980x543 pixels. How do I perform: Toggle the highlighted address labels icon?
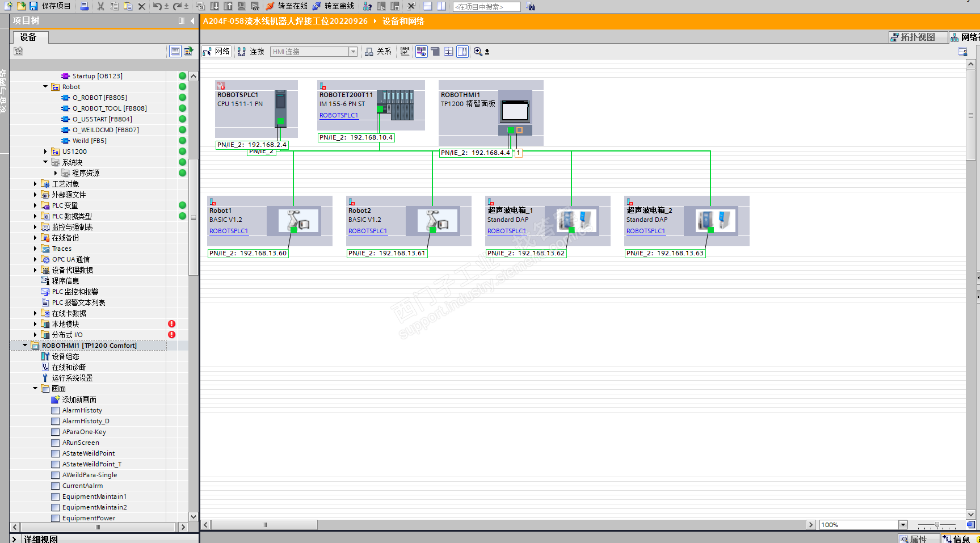pyautogui.click(x=421, y=52)
